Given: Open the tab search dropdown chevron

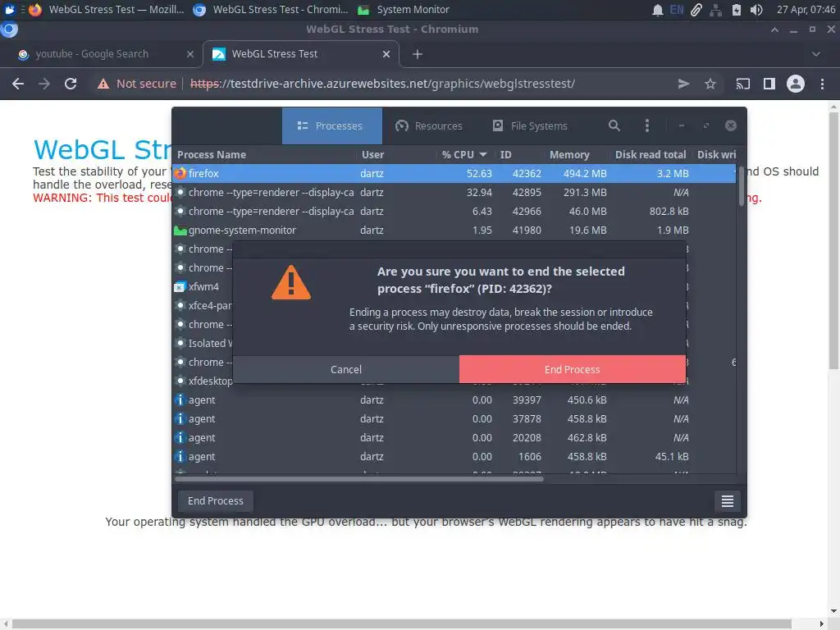Looking at the screenshot, I should pos(816,54).
